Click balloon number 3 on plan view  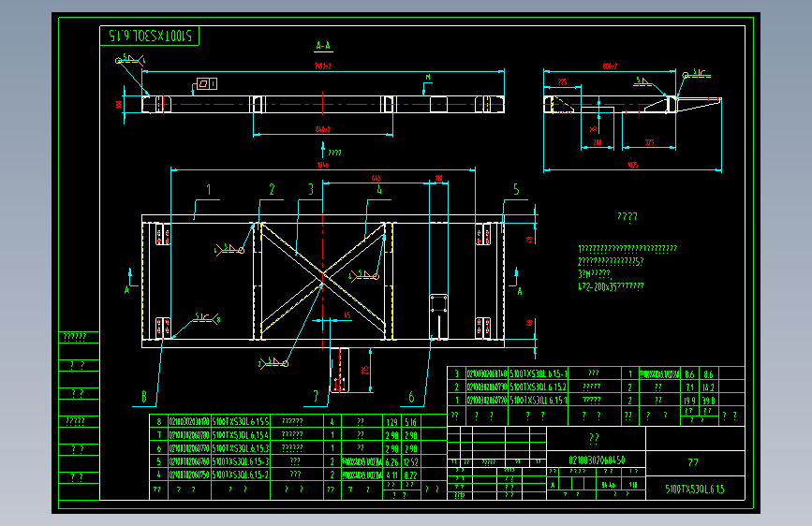[x=311, y=189]
